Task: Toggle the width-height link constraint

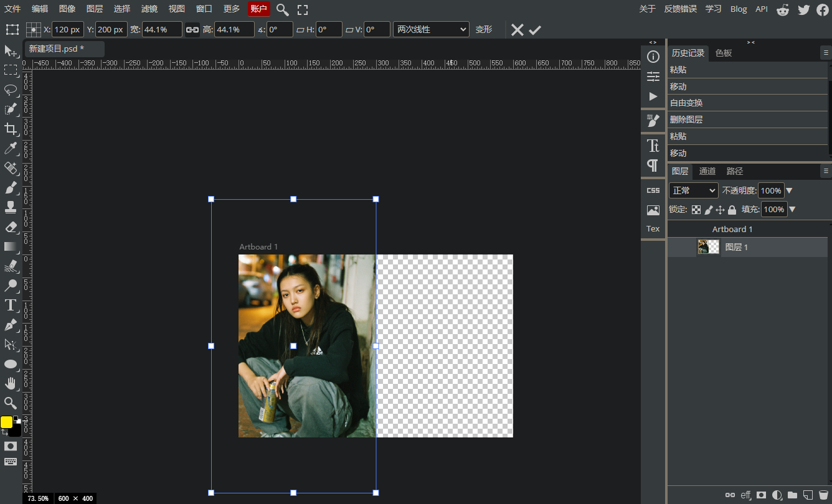Action: [192, 29]
